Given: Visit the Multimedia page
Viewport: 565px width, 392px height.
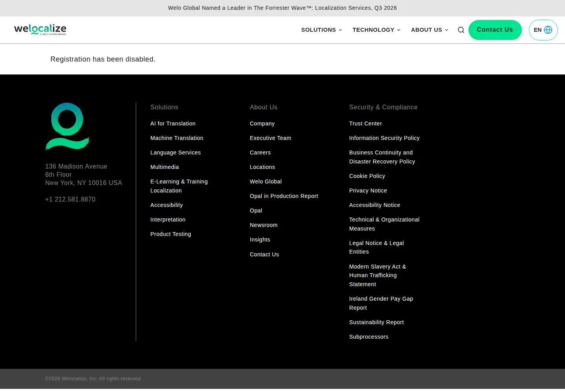Looking at the screenshot, I should [x=165, y=167].
